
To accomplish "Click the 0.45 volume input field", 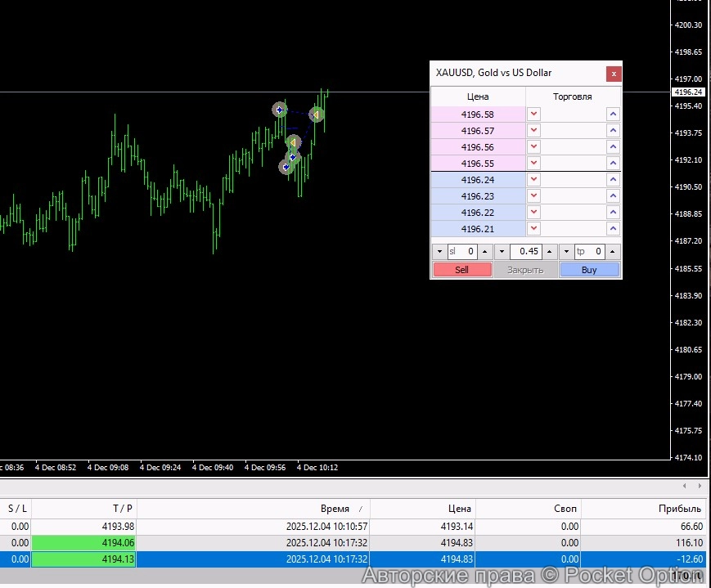I will pyautogui.click(x=525, y=252).
